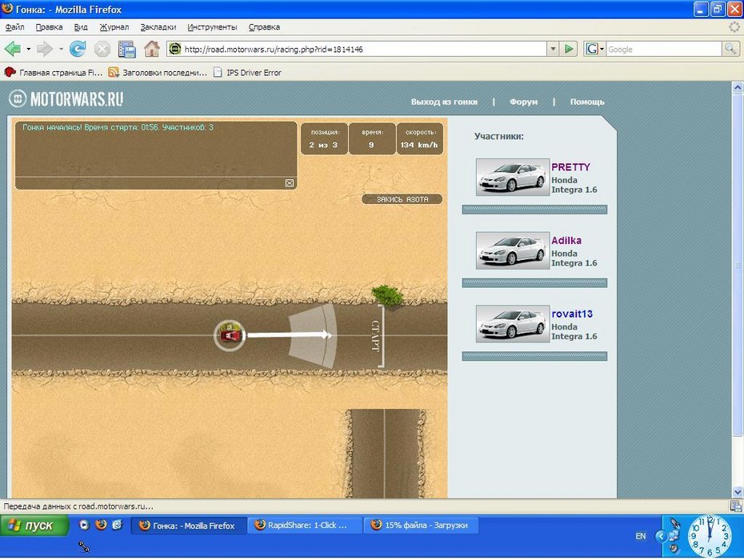Click the red car on the road
Screen dimensions: 744x560
coord(230,335)
